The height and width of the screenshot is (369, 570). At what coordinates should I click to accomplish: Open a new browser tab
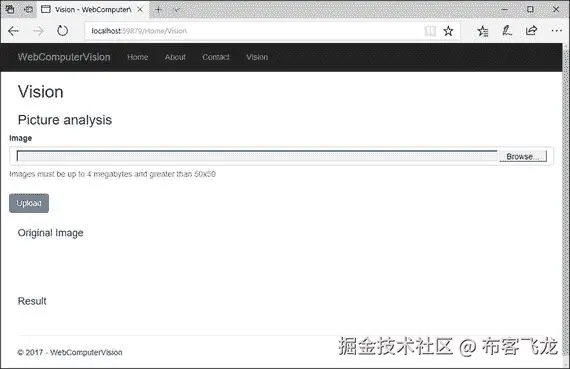click(x=158, y=10)
